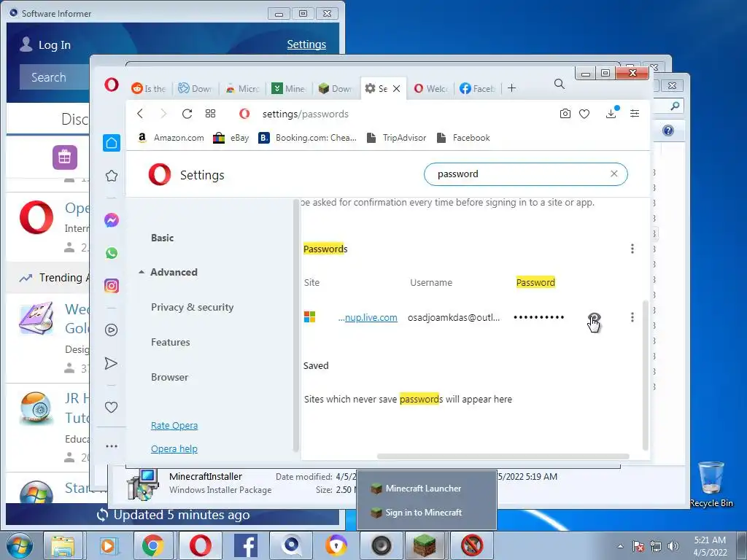Viewport: 747px width, 560px height.
Task: Go back in Opera navigation
Action: pyautogui.click(x=140, y=114)
